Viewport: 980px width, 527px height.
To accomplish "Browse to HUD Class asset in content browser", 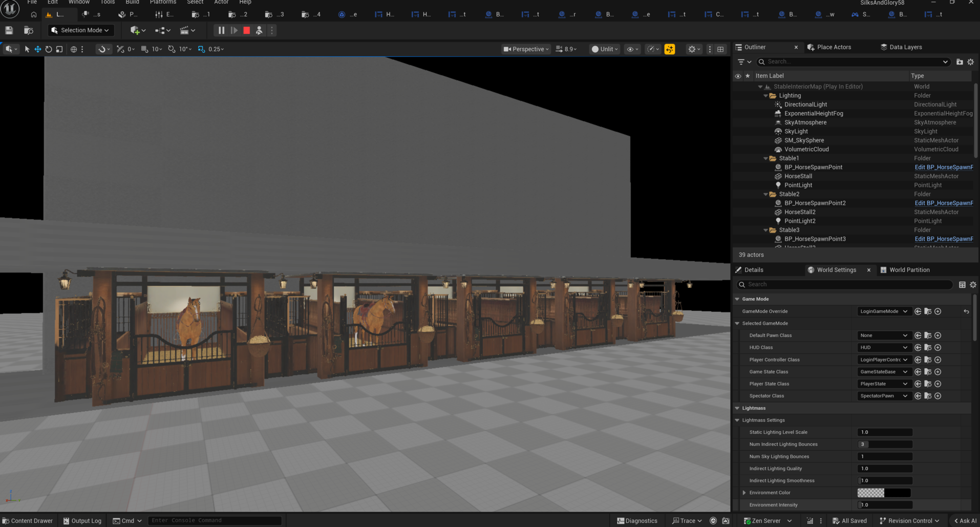I will pos(928,348).
